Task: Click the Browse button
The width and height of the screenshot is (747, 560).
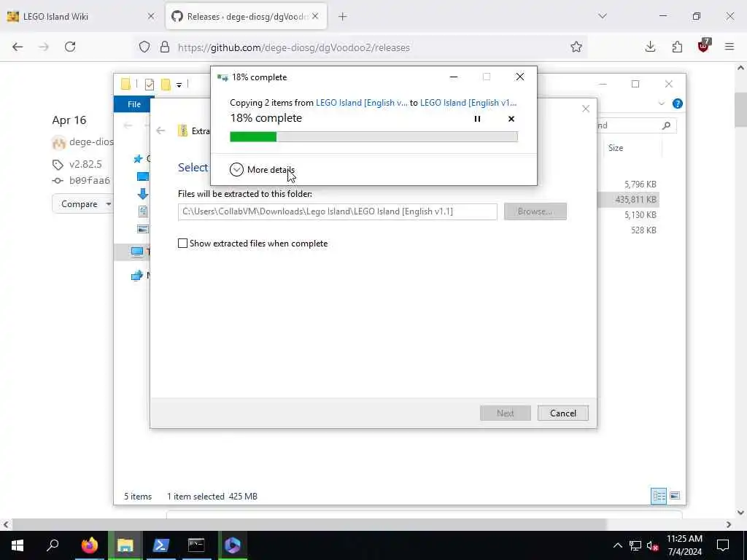Action: [535, 211]
